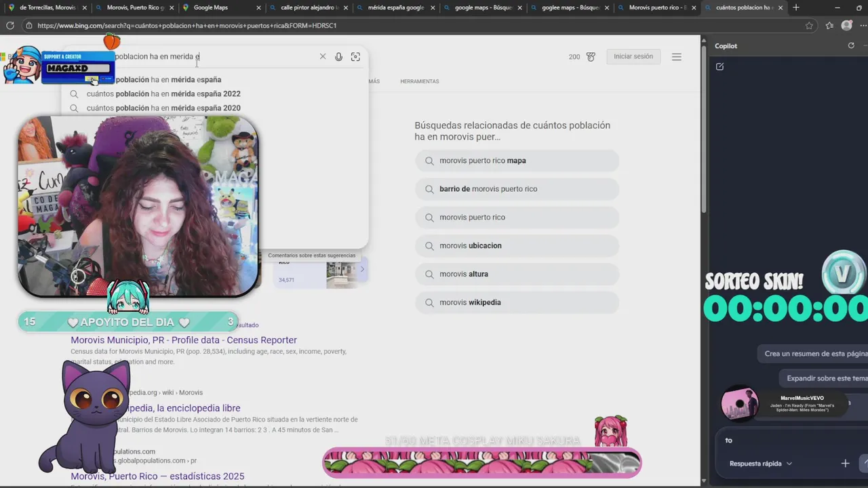Choose suggestion ending in 'mérida españa 2020'
868x488 pixels.
(x=215, y=108)
